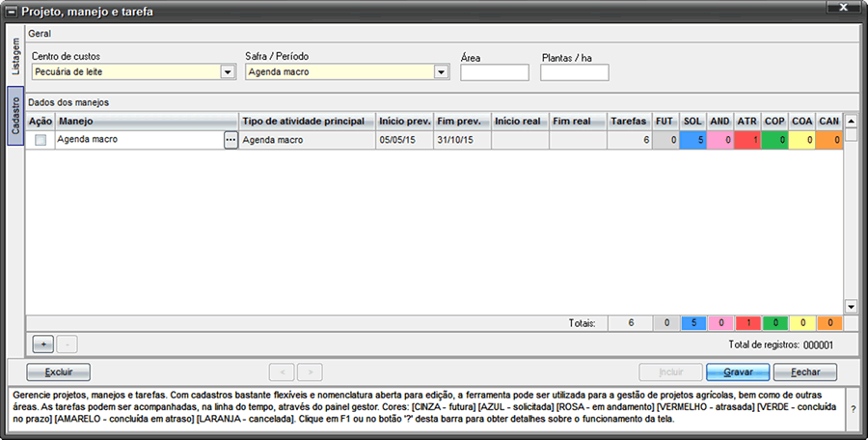This screenshot has height=440, width=868.
Task: Click the help question mark icon
Action: 853,409
